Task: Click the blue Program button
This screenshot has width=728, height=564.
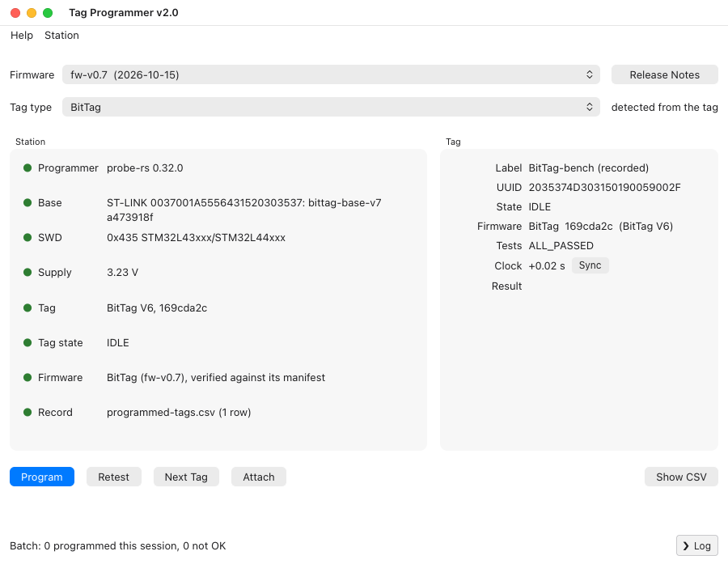Action: coord(42,477)
